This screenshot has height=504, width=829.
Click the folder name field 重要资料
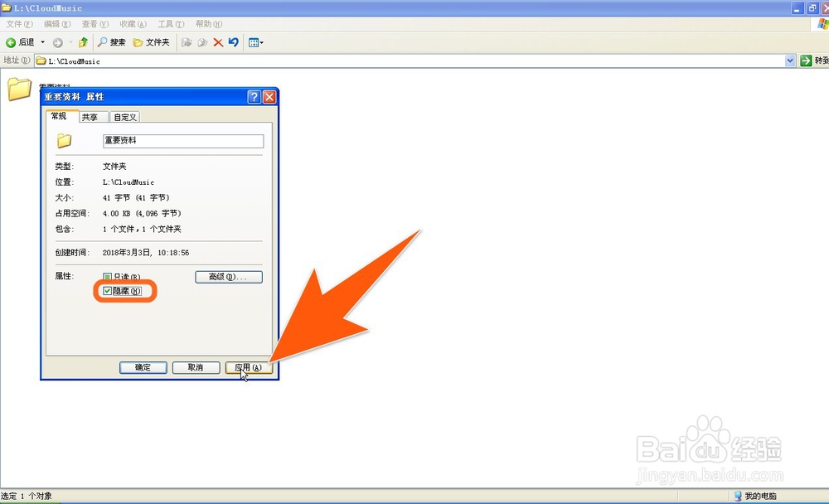click(x=183, y=141)
